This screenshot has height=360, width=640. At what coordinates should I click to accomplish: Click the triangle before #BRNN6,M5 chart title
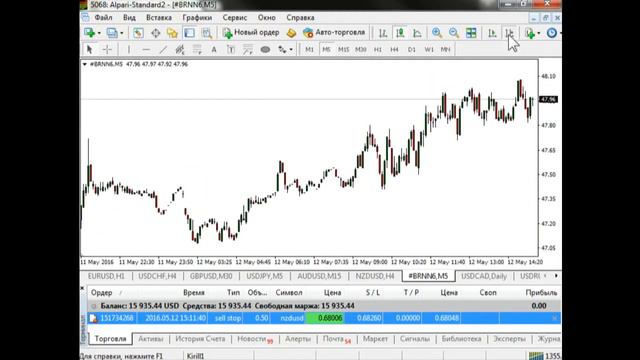84,64
